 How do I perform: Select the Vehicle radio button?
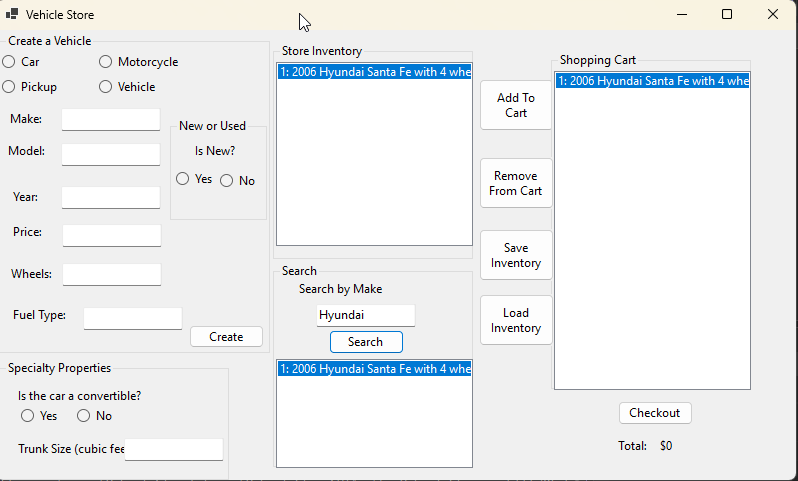(106, 87)
